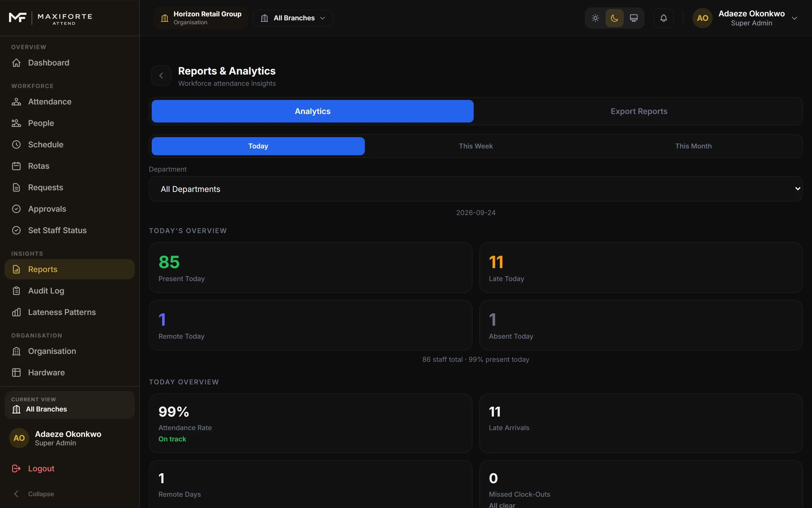
Task: Select the Today period tab
Action: point(258,146)
